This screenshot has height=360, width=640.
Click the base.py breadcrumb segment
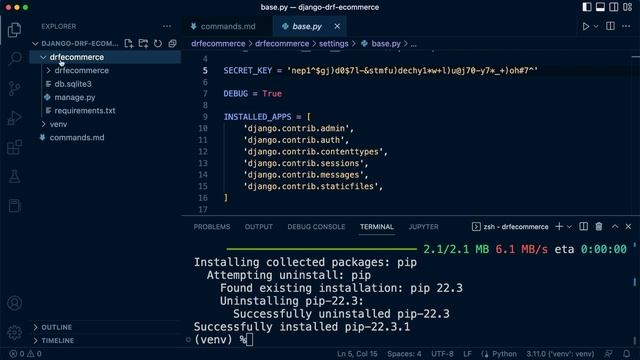pos(386,44)
